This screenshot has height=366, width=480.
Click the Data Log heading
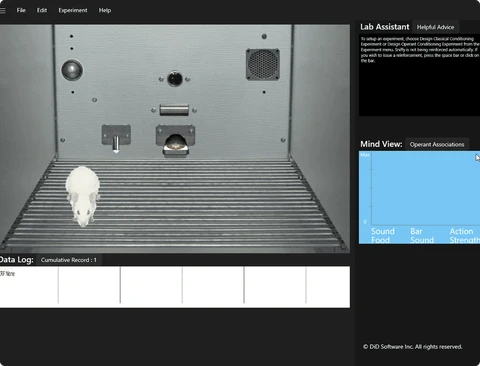click(17, 260)
